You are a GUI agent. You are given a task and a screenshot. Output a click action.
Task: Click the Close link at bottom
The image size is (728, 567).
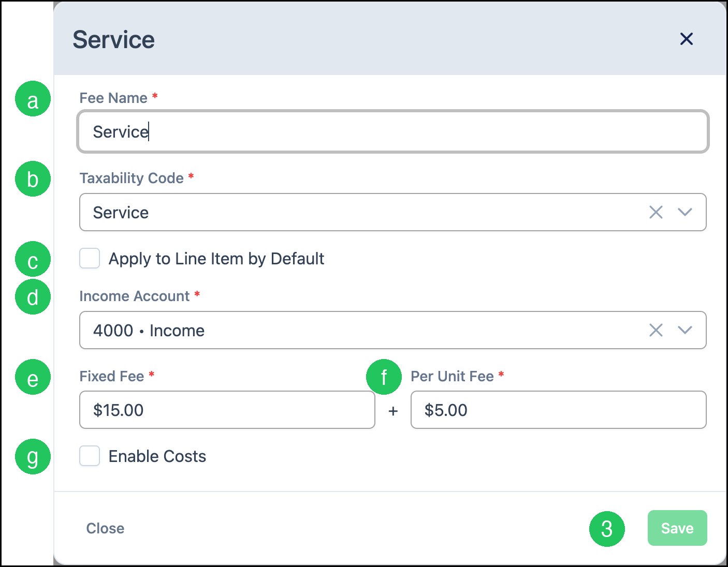point(105,528)
